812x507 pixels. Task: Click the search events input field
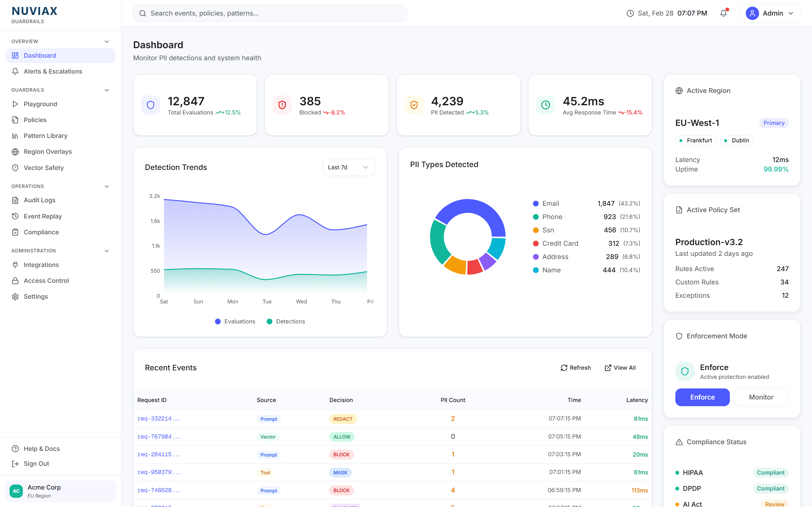point(270,13)
